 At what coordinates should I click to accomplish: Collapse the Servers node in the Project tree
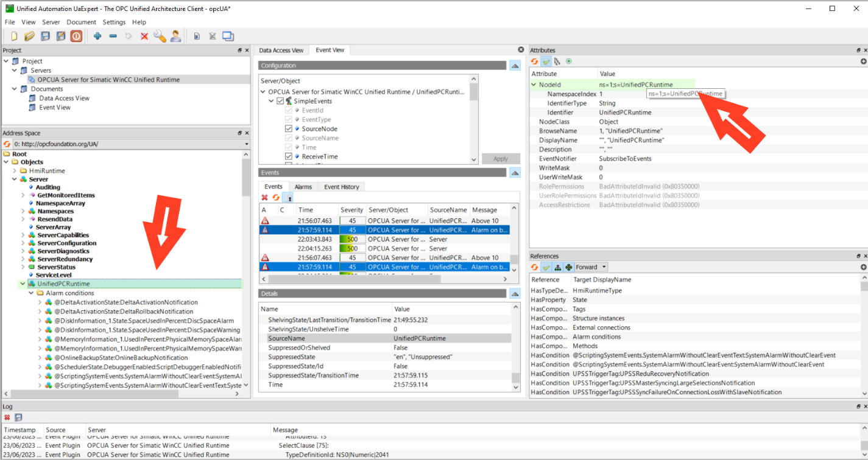[x=15, y=71]
